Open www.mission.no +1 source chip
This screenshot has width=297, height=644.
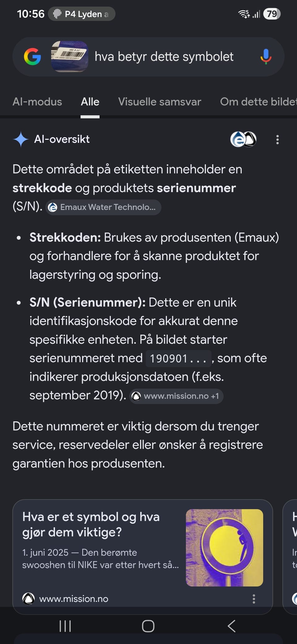[176, 396]
